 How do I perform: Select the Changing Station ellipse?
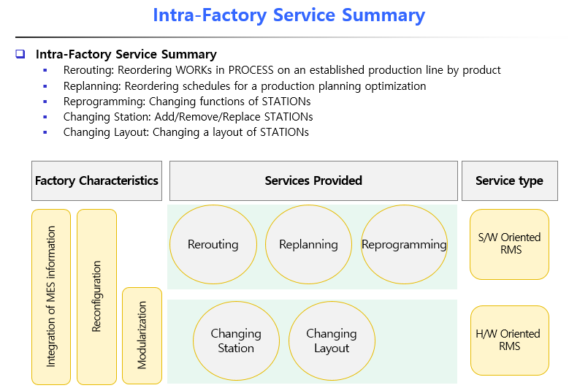pyautogui.click(x=236, y=341)
